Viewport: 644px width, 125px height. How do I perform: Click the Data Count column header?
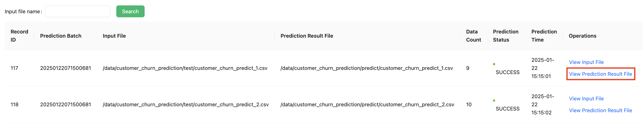click(473, 36)
